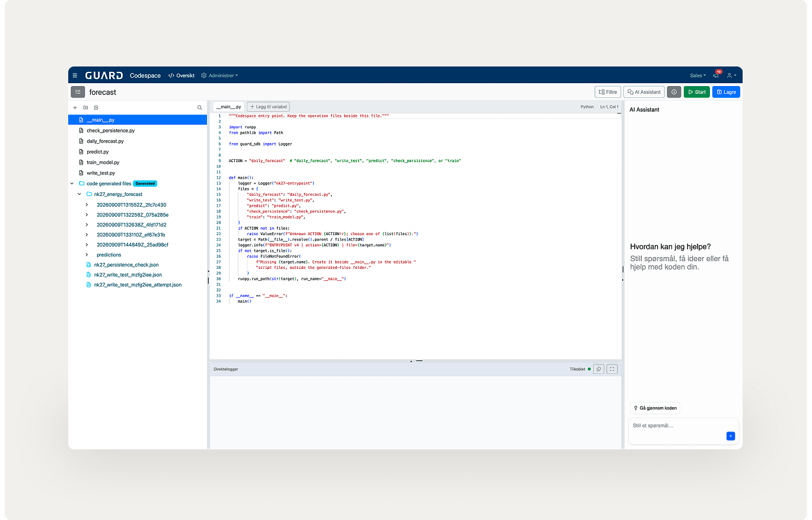Click the Gå gjennom koden suggestion
The height and width of the screenshot is (520, 812).
click(x=655, y=408)
